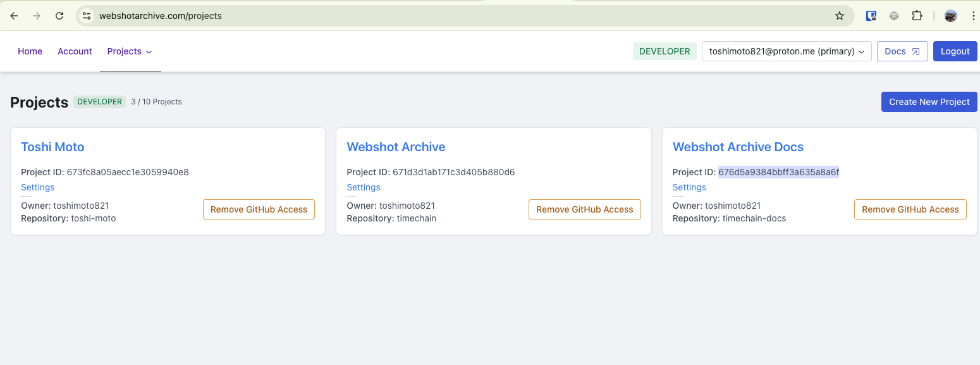Open Docs in external tab
Viewport: 980px width, 365px height.
point(902,51)
